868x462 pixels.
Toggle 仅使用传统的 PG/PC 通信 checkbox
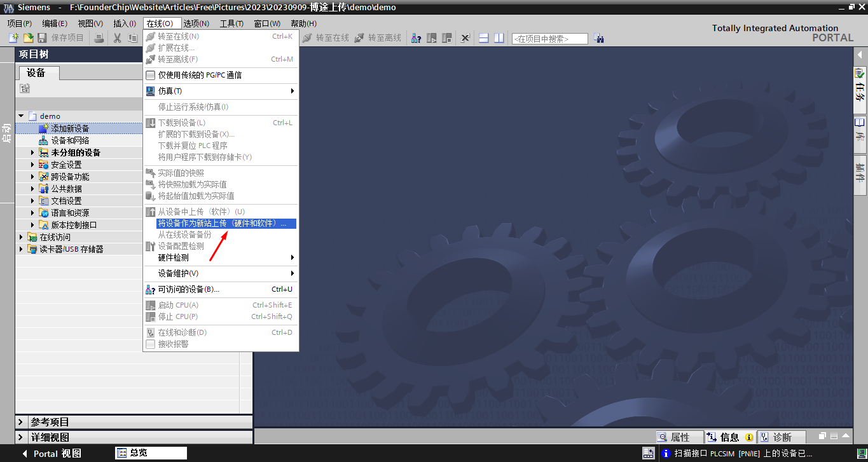[151, 75]
